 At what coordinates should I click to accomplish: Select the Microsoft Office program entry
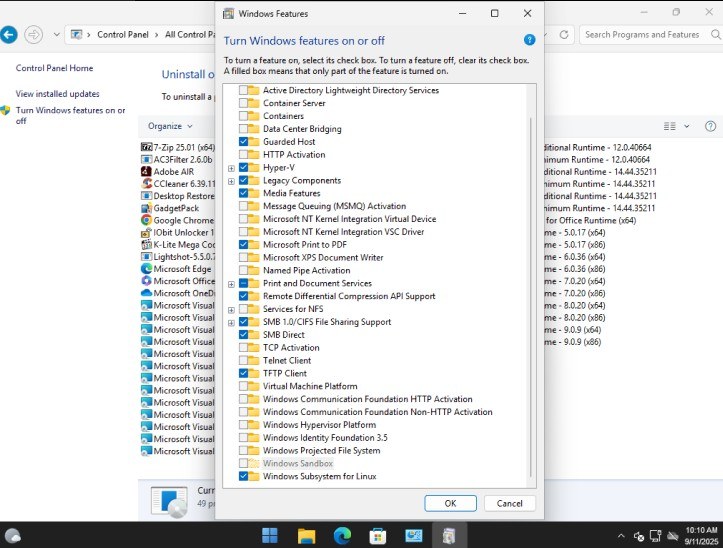178,281
